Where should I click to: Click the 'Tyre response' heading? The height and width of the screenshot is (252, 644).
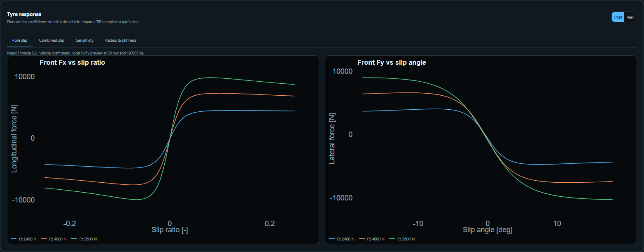[x=24, y=14]
